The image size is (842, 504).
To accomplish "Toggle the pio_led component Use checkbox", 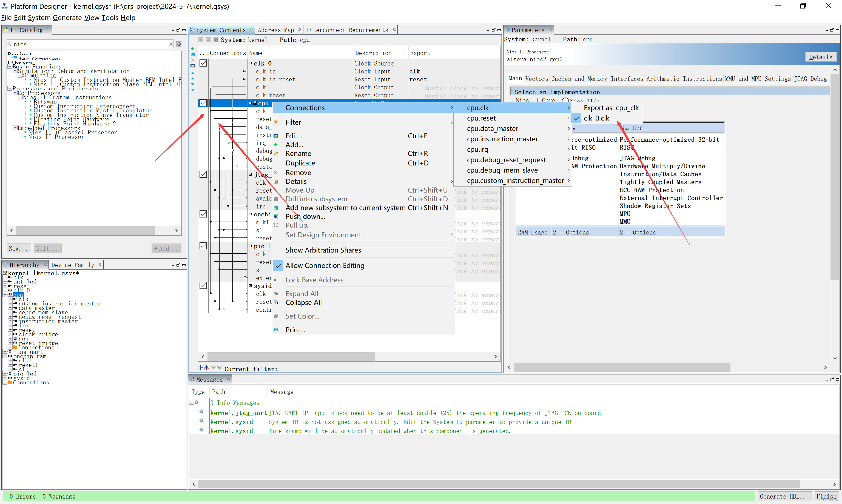I will tap(203, 245).
